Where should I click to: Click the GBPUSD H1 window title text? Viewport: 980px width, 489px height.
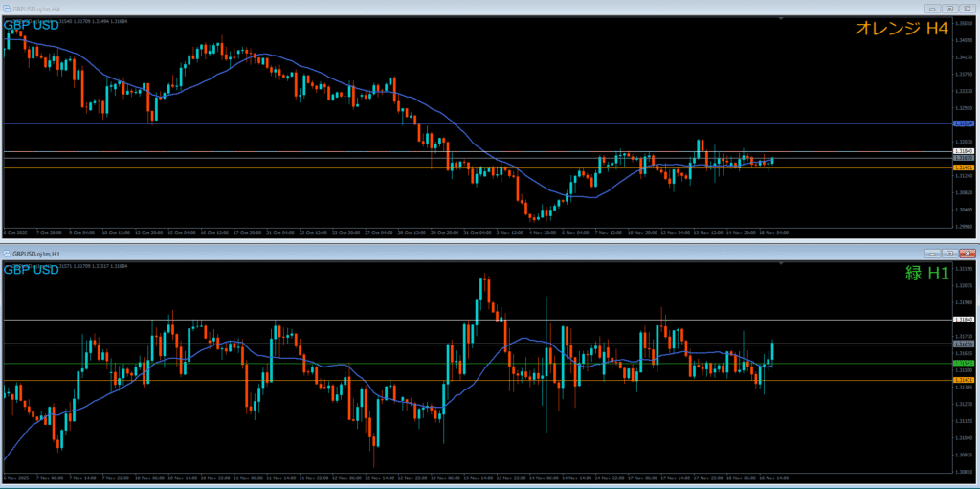(34, 254)
